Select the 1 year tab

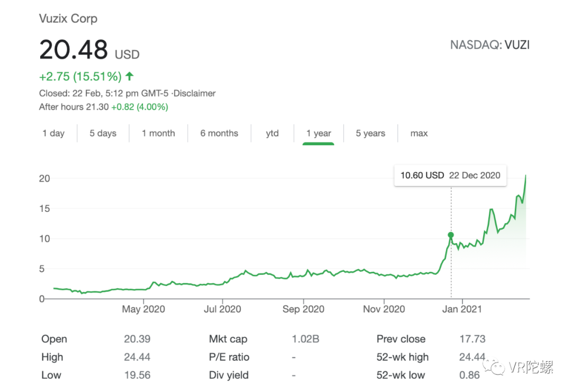point(318,133)
